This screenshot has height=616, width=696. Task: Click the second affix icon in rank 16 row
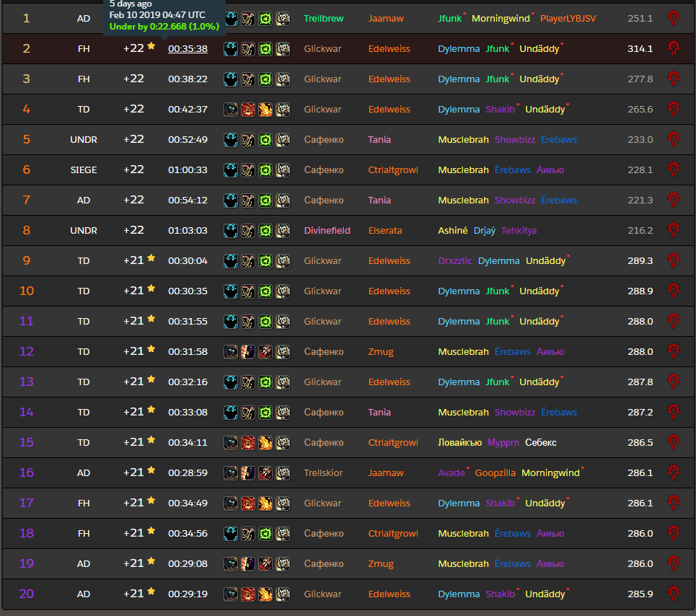[248, 472]
